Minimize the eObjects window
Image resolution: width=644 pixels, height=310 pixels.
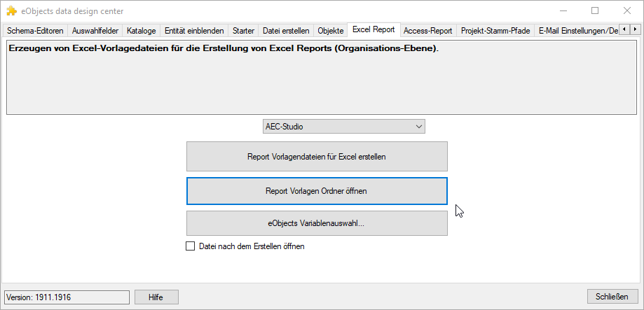click(x=562, y=11)
